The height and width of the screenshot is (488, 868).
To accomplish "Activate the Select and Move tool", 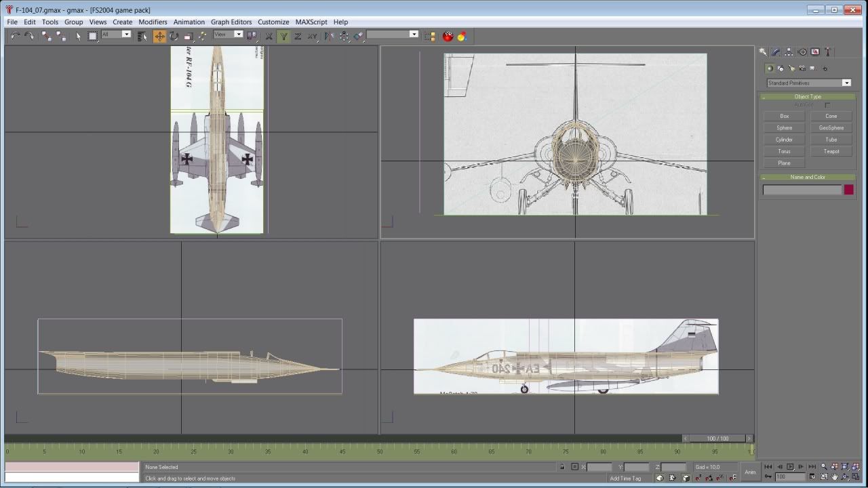I will click(159, 36).
